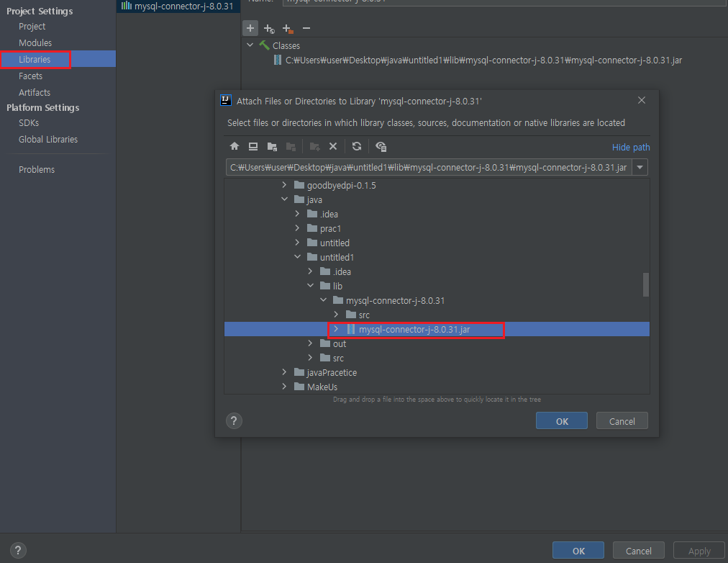The width and height of the screenshot is (728, 563).
Task: Expand the goodbyedpi-0.1.5 folder
Action: coord(284,185)
